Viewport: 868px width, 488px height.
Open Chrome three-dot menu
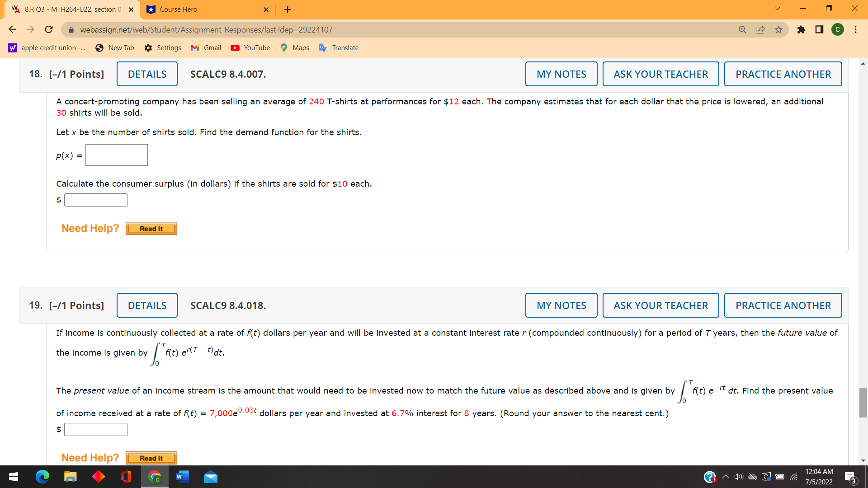coord(855,30)
